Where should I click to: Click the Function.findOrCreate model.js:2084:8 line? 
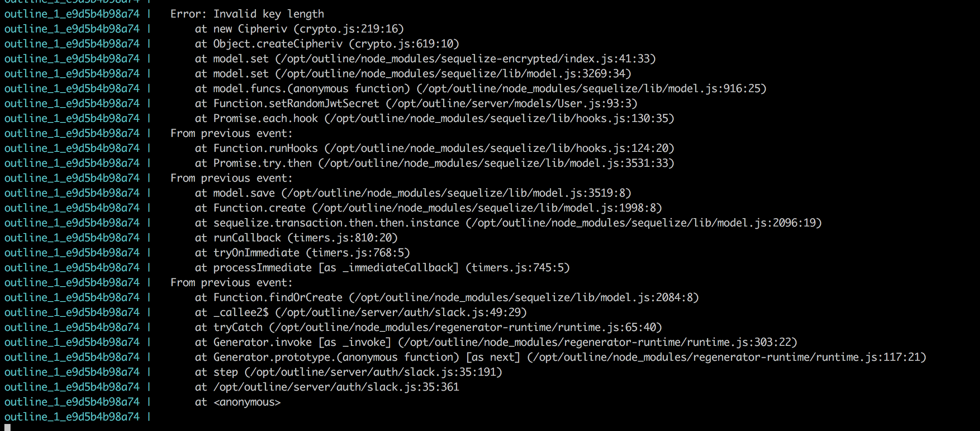point(447,298)
